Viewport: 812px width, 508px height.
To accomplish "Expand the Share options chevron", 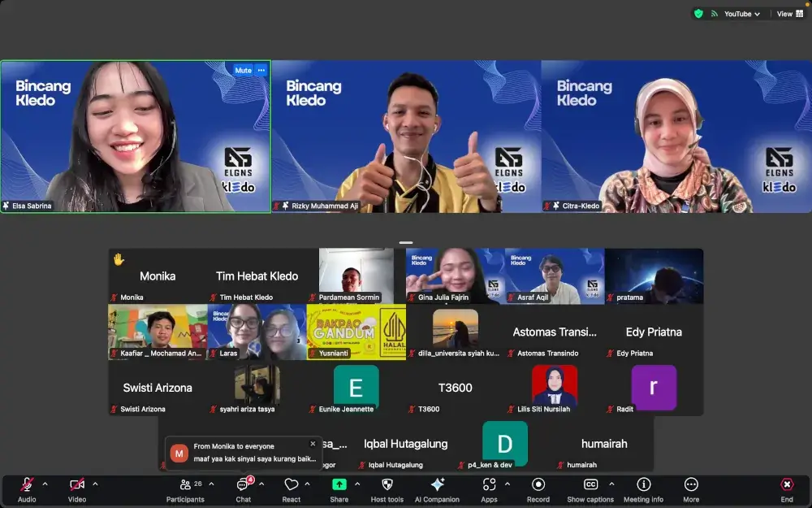I will [357, 484].
